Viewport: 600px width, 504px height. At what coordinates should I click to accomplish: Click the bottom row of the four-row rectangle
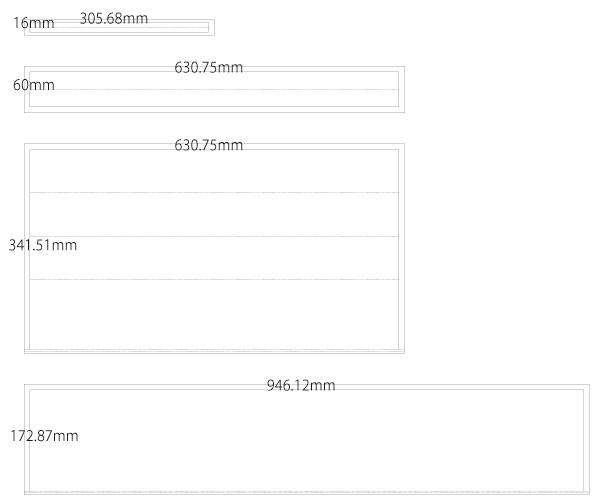214,314
